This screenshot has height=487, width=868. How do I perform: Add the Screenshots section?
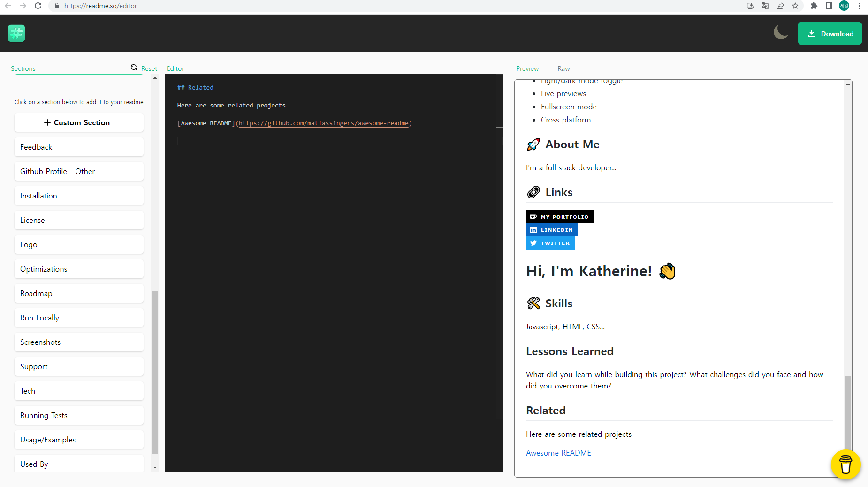[79, 342]
